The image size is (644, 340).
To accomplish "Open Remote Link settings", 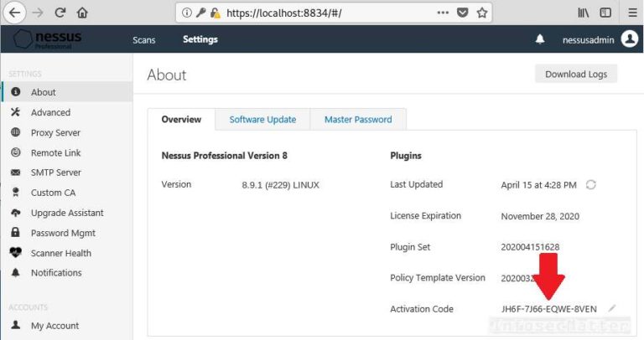I will pyautogui.click(x=55, y=152).
